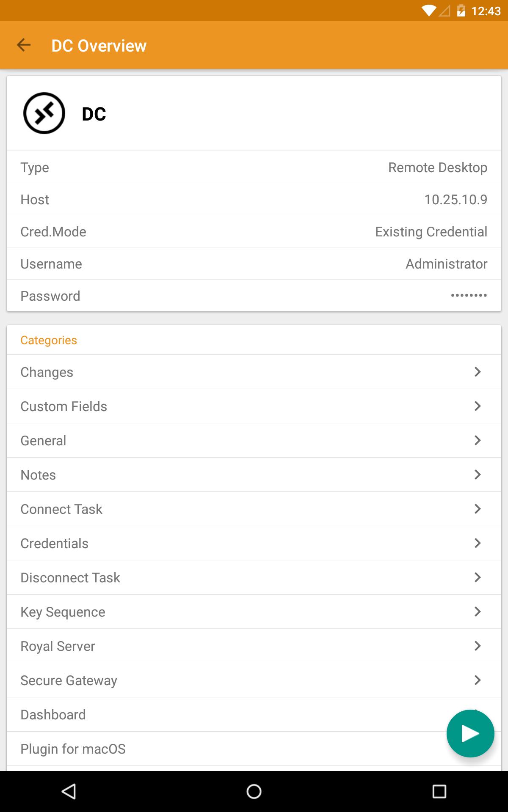The width and height of the screenshot is (508, 812).
Task: Tap the Host address row
Action: pyautogui.click(x=254, y=199)
